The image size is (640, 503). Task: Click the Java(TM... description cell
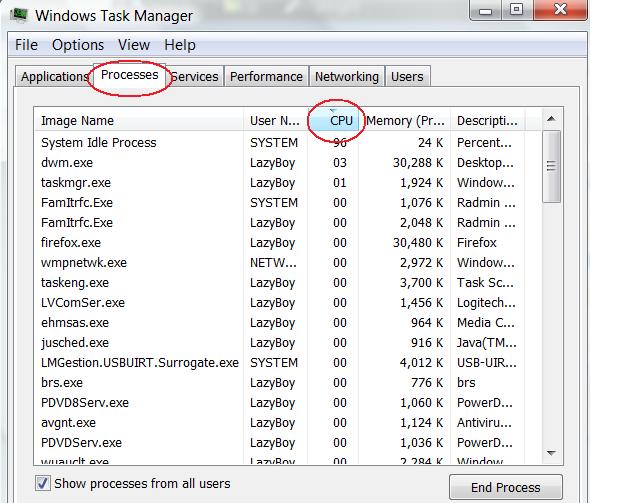point(487,343)
